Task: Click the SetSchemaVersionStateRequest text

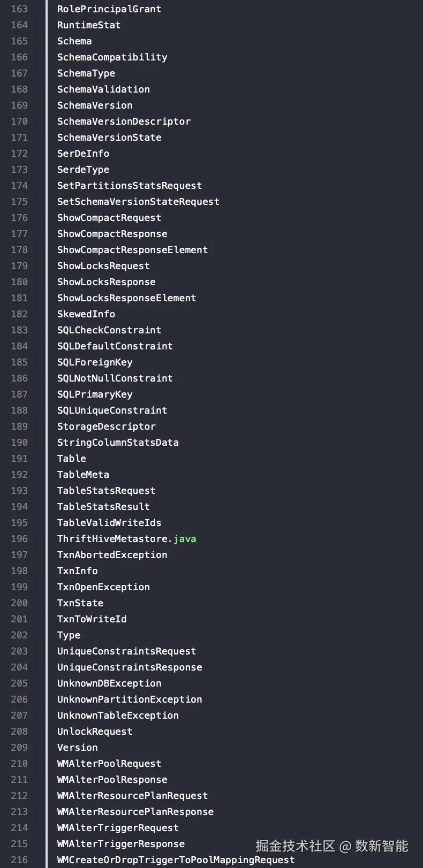Action: pos(138,202)
